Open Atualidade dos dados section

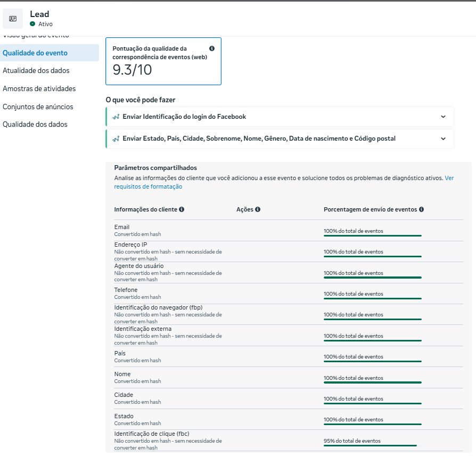coord(36,70)
